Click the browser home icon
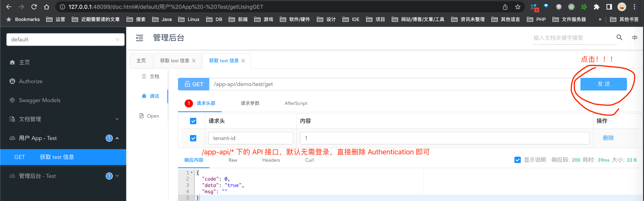The height and width of the screenshot is (201, 644). (x=47, y=7)
